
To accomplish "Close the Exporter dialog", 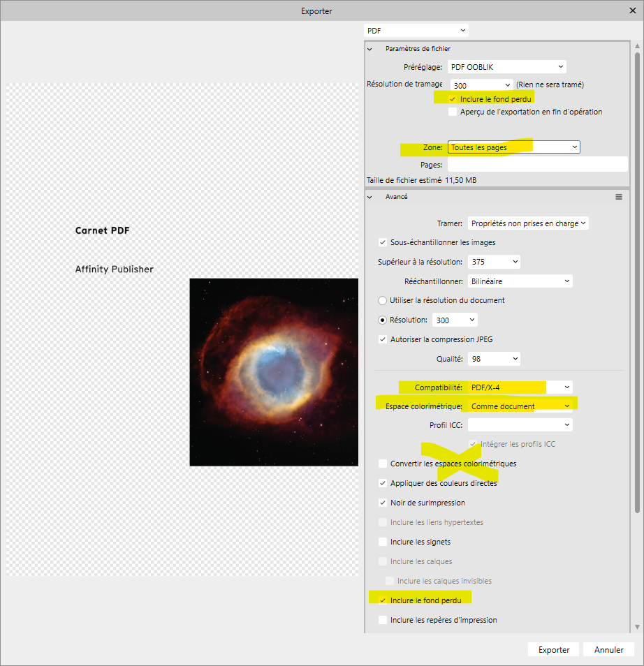I will [x=633, y=10].
